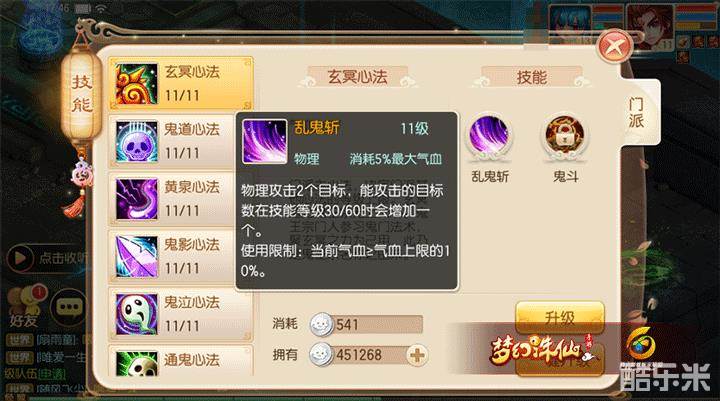Select the 黄泉心法 purple icon
The image size is (720, 401).
tap(136, 198)
